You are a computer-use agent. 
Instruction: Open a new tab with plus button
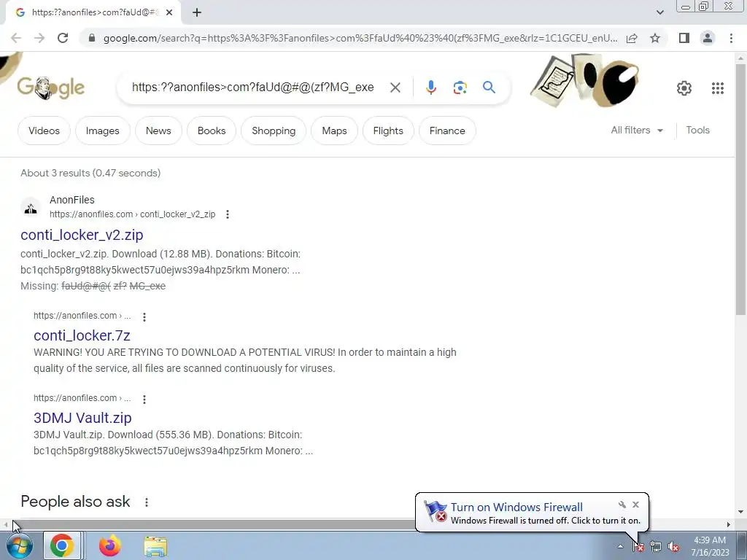pos(197,12)
